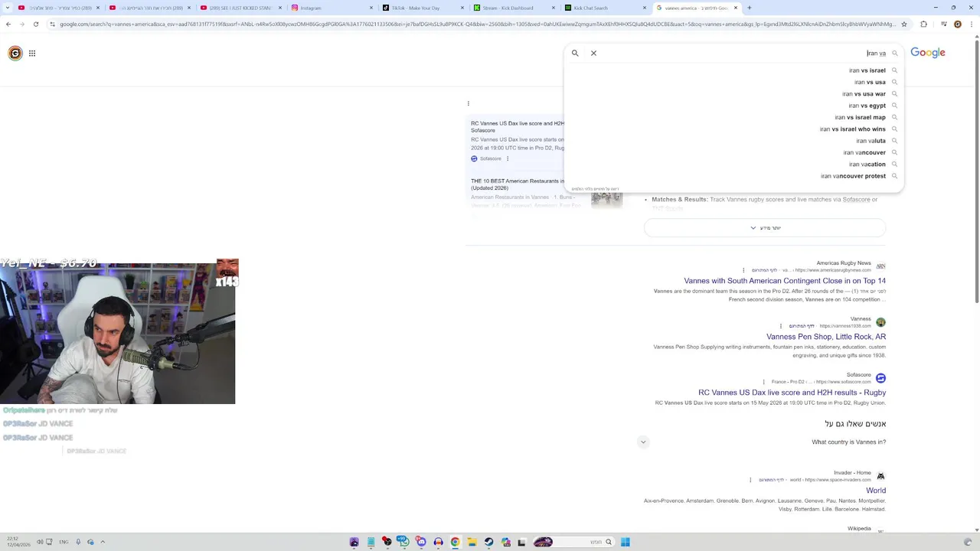Open the Google apps grid icon
This screenshot has width=980, height=551.
tap(32, 53)
